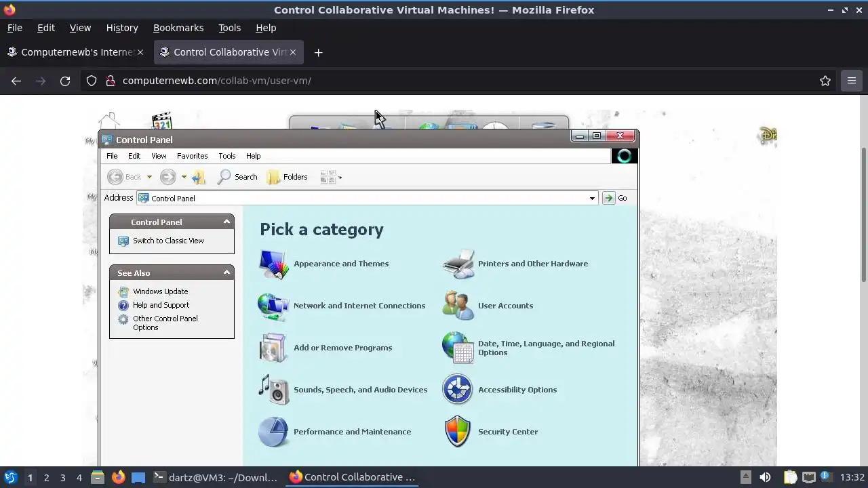The width and height of the screenshot is (868, 488).
Task: Click the tracking protection shield icon
Action: pos(92,81)
